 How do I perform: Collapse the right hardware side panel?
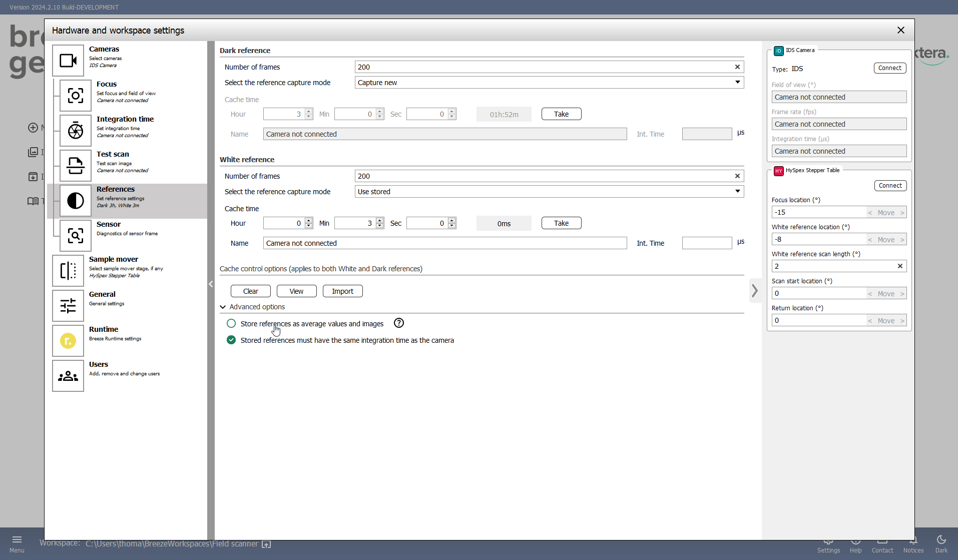coord(755,291)
